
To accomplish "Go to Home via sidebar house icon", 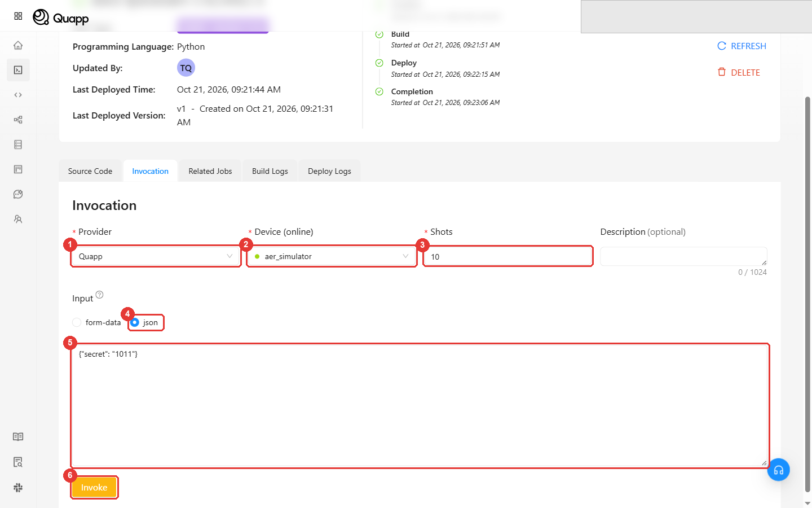I will click(x=18, y=45).
